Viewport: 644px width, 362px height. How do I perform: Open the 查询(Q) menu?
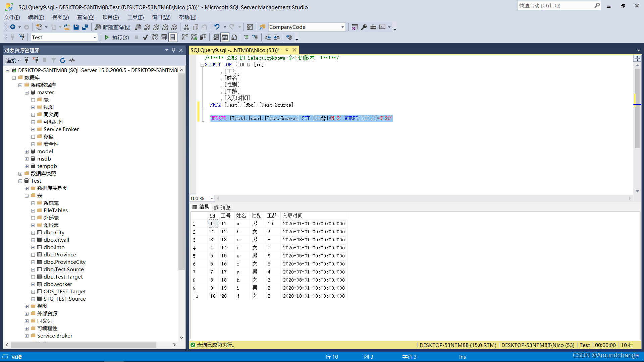[x=86, y=17]
